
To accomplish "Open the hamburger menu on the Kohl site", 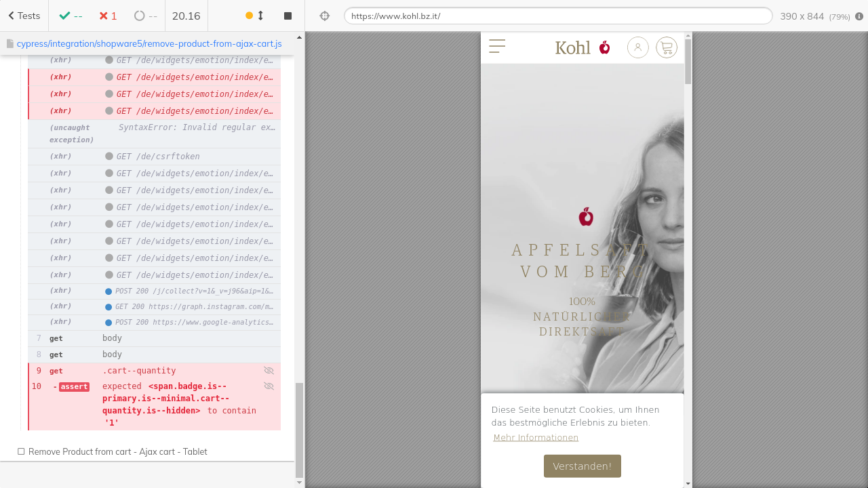I will 497,46.
